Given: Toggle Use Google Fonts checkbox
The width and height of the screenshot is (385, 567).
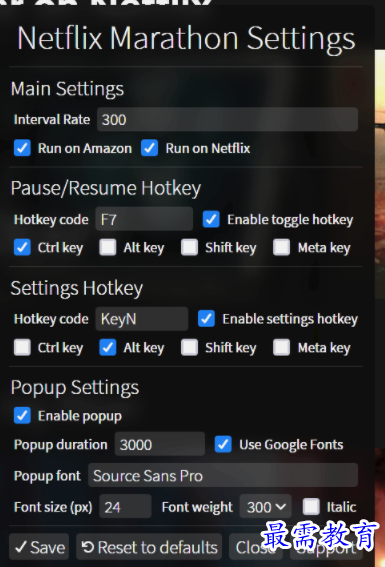Looking at the screenshot, I should click(223, 444).
